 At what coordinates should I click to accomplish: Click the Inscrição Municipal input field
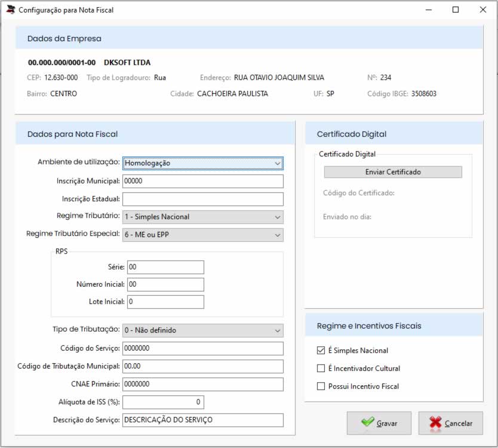tap(202, 181)
